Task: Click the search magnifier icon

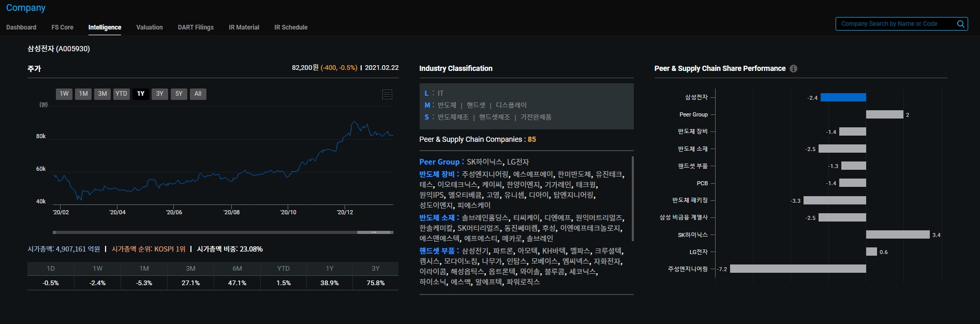Action: [x=960, y=24]
